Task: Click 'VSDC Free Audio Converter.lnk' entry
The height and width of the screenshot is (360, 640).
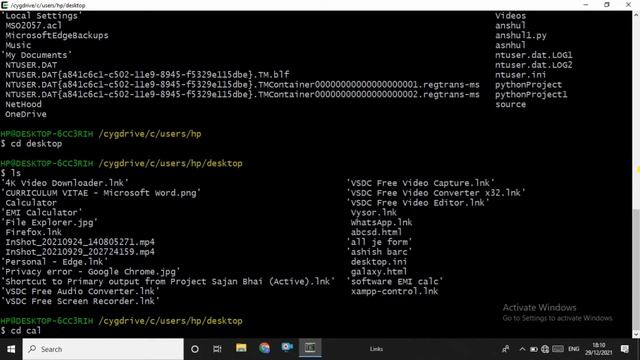Action: (x=80, y=291)
